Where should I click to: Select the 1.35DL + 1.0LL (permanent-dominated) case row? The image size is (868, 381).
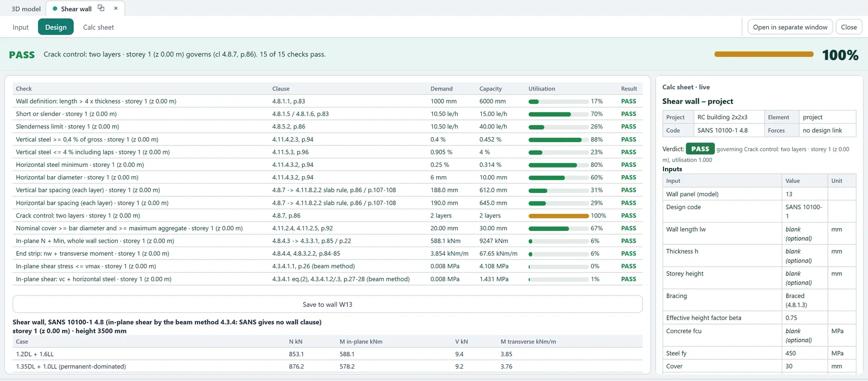328,367
